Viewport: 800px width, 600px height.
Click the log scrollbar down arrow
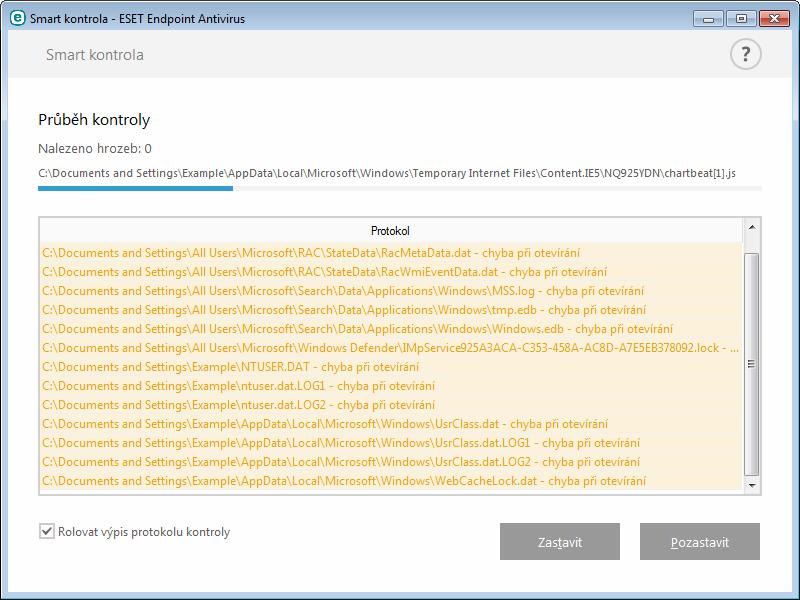(x=752, y=485)
